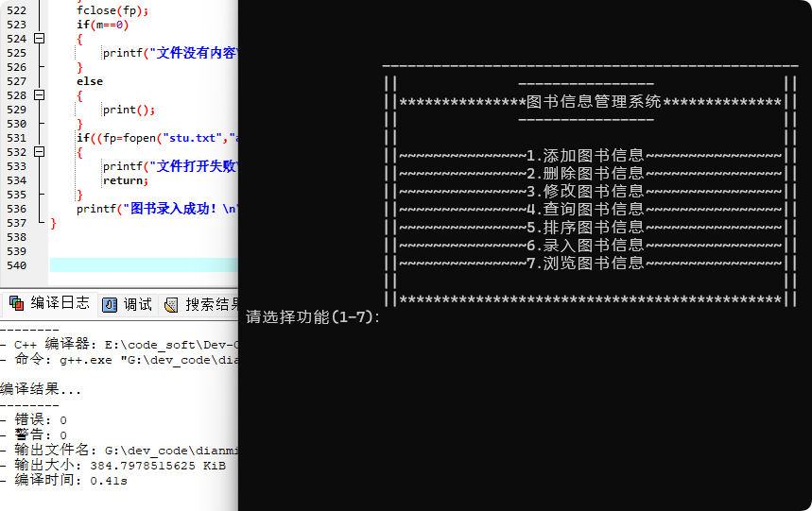The height and width of the screenshot is (511, 812).
Task: Click line number 522 in the gutter
Action: click(17, 10)
